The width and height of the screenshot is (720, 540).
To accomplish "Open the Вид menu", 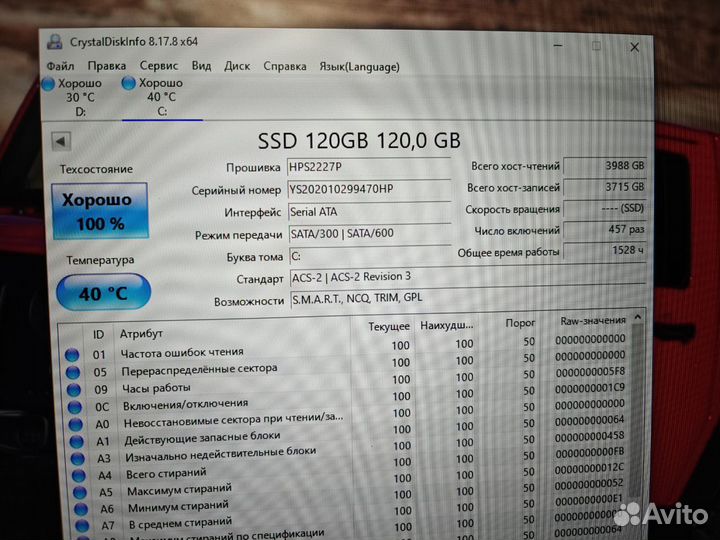I will tap(201, 66).
